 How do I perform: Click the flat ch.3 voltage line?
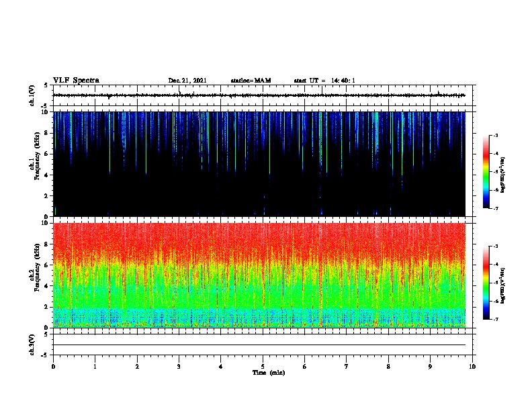click(x=259, y=345)
